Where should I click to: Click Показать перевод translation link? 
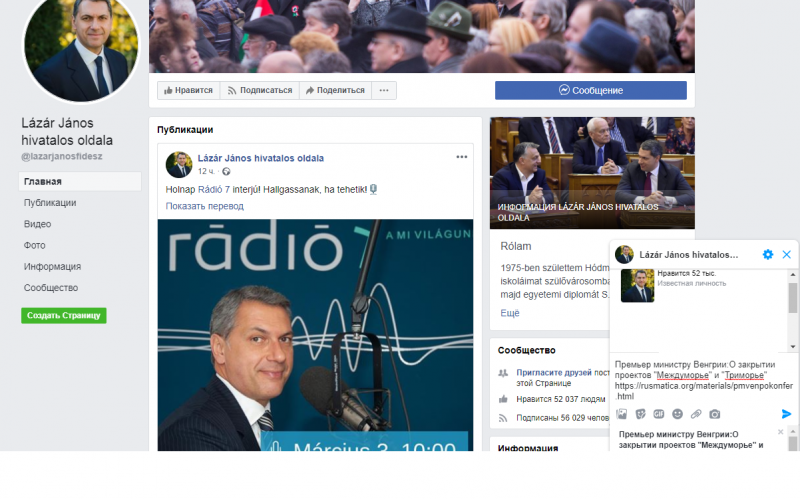coord(205,206)
